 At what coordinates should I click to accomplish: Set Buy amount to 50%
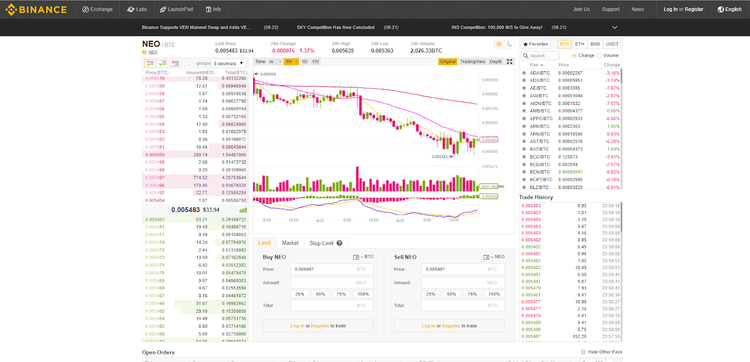pos(321,294)
